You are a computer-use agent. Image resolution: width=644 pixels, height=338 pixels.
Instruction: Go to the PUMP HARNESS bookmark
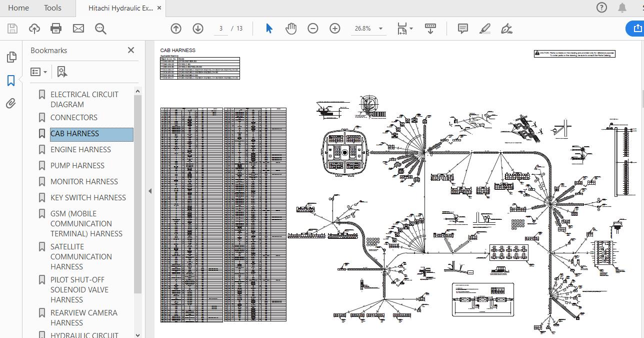[77, 165]
